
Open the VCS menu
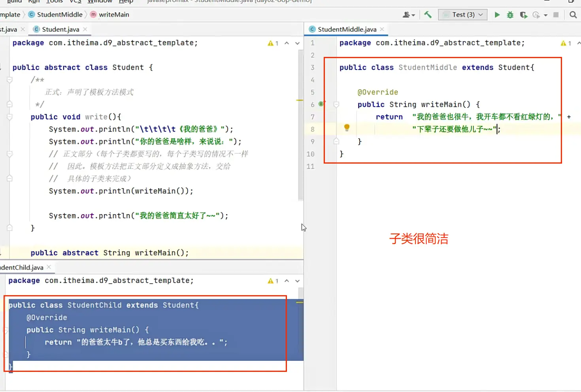click(75, 2)
